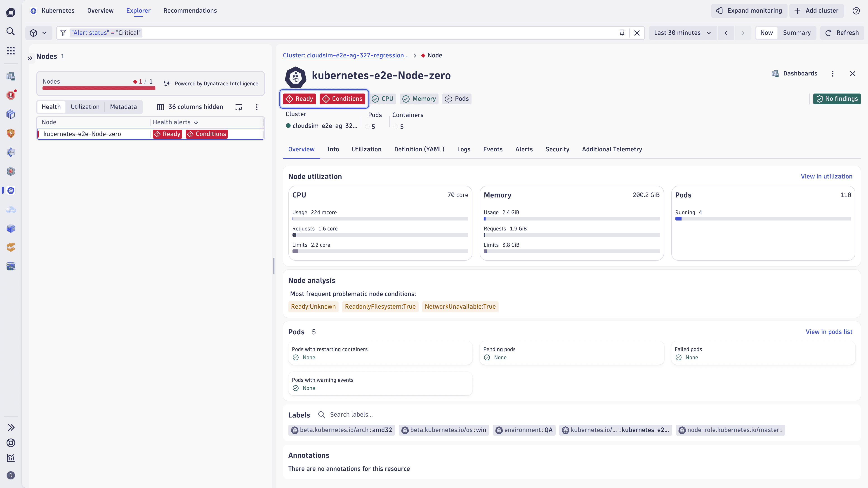868x488 pixels.
Task: Open the Events tab
Action: (x=493, y=149)
